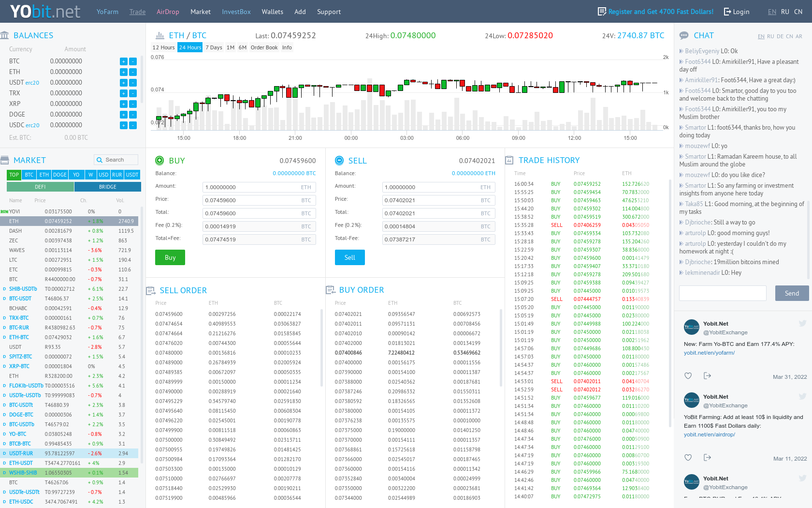
Task: Click the BTC withdraw minus icon
Action: tap(133, 61)
